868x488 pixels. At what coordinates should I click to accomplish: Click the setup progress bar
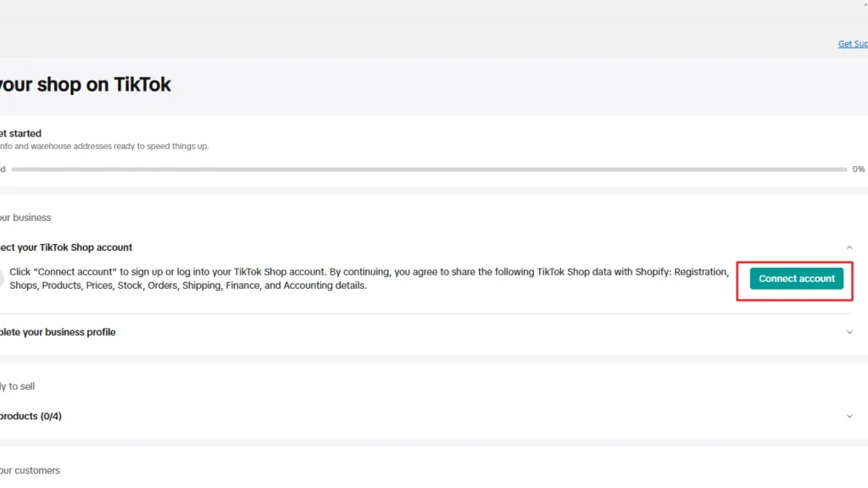point(429,169)
